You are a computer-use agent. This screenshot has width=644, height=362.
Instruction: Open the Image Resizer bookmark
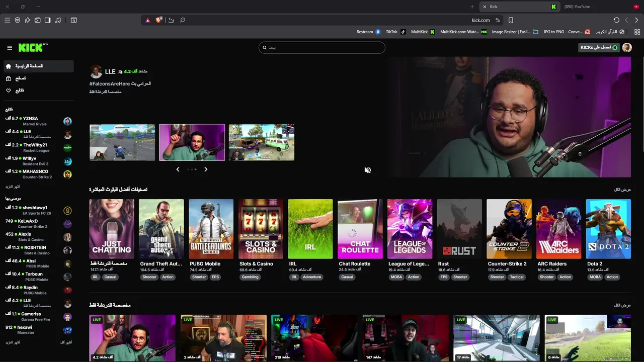(514, 32)
